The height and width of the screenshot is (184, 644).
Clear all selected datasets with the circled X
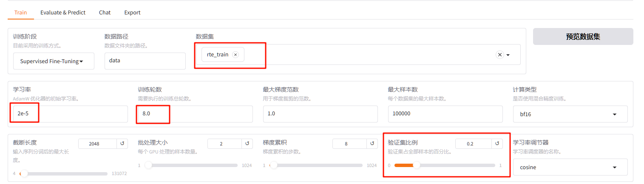(500, 55)
